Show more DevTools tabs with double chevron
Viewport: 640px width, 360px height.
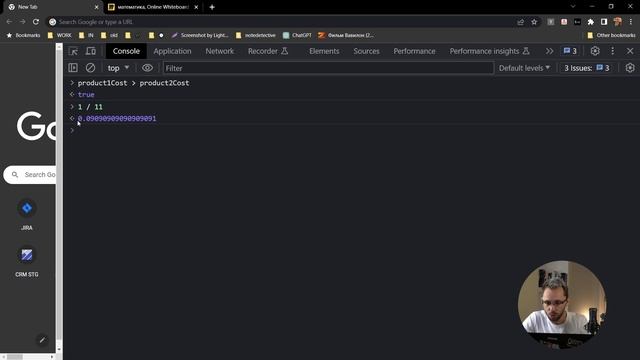pyautogui.click(x=549, y=51)
